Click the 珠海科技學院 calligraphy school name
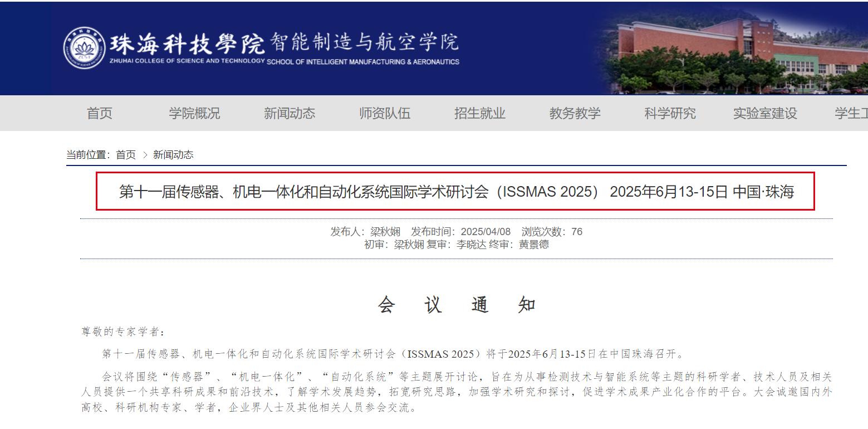Screen dimensions: 868x429 tap(187, 43)
